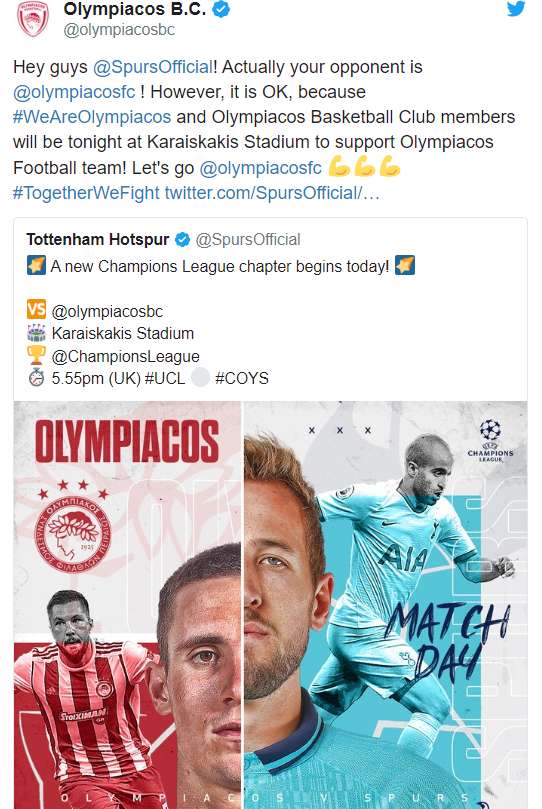
Task: Open the #WeAreOlympiacos hashtag
Action: tap(92, 117)
